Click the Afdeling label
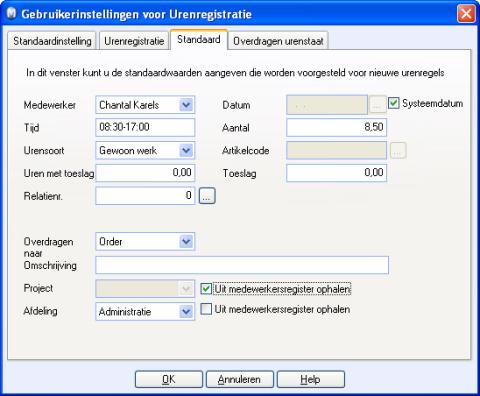This screenshot has width=480, height=396. [40, 311]
